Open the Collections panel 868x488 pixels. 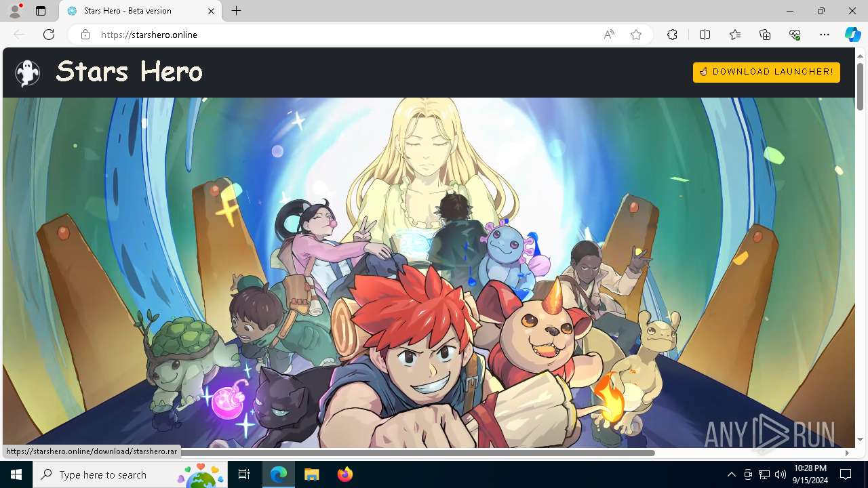765,35
